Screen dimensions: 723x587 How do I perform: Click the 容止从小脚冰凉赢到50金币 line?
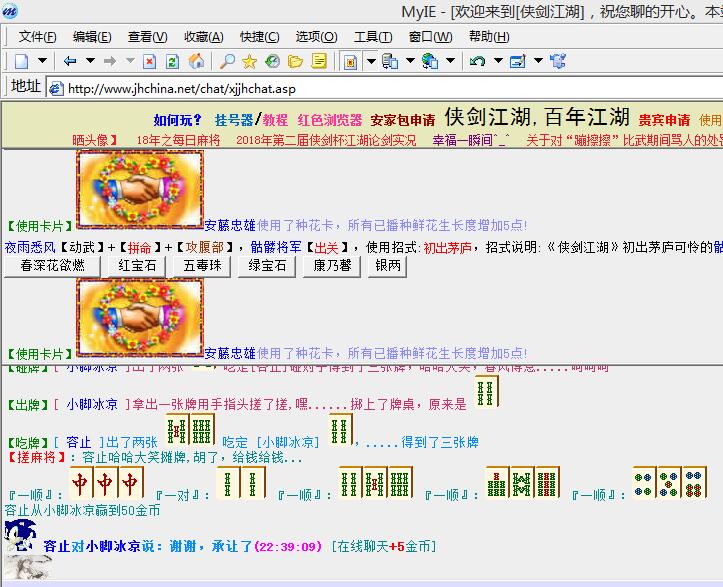click(83, 510)
